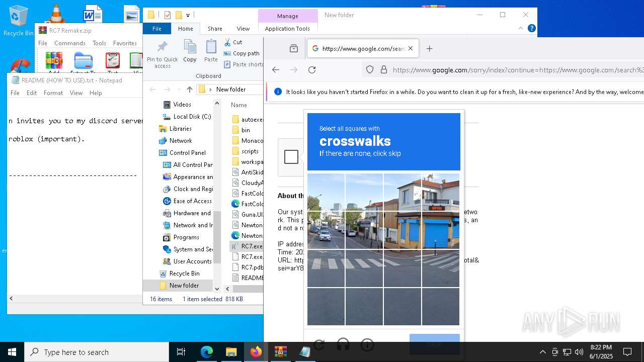This screenshot has height=362, width=644.
Task: Reload the Firefox page
Action: (x=312, y=70)
